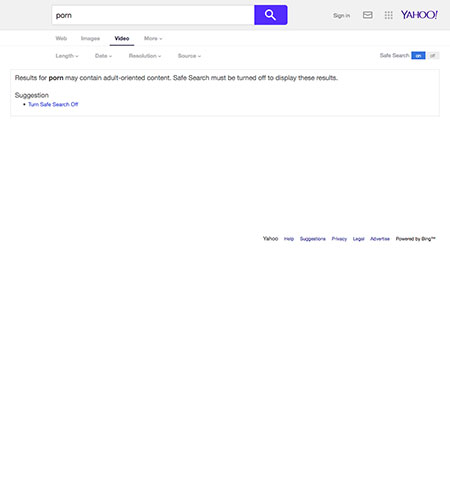The height and width of the screenshot is (500, 450).
Task: Switch to the Images tab
Action: coord(90,38)
